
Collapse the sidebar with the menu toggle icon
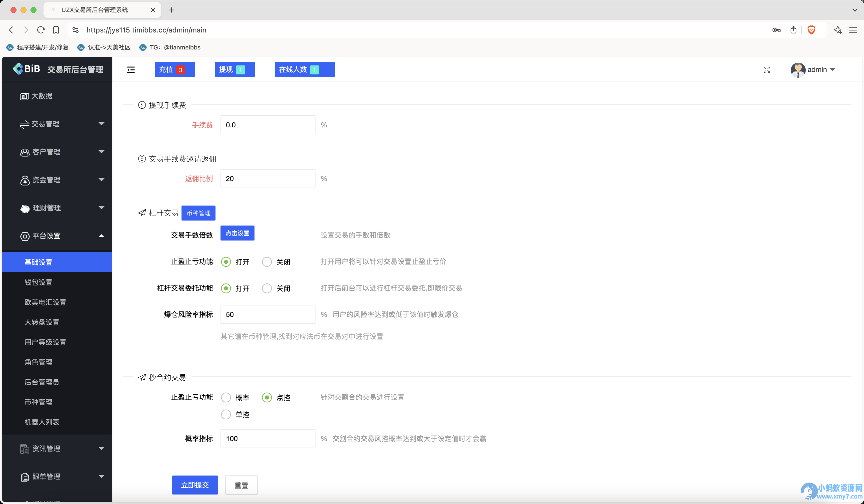tap(131, 70)
